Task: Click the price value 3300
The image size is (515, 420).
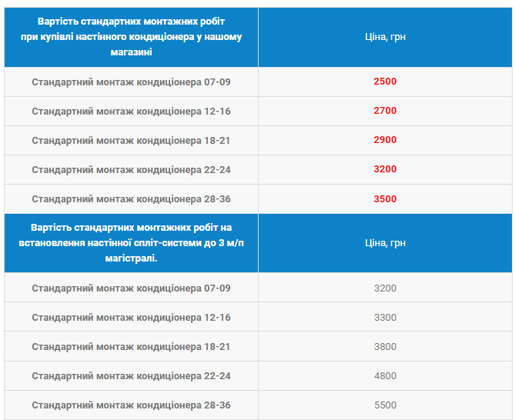Action: (385, 318)
